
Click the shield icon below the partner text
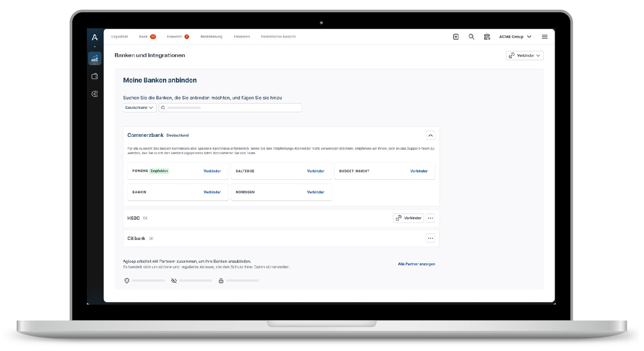(x=127, y=280)
